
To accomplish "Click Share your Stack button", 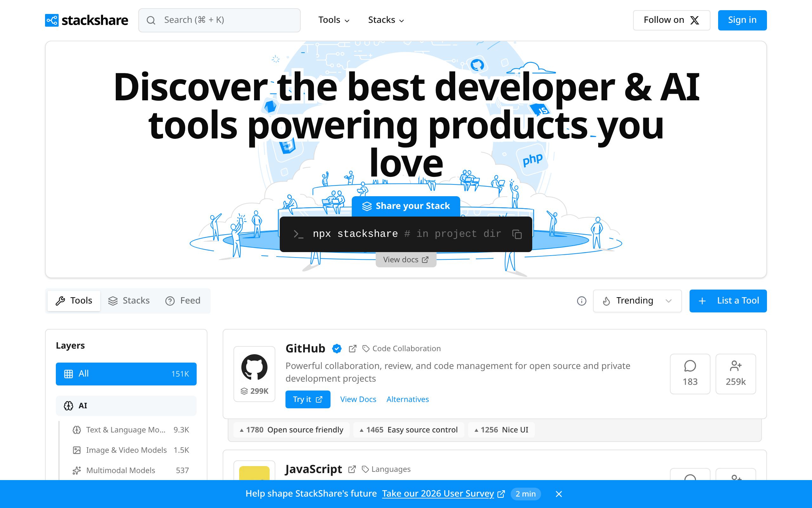I will (x=406, y=206).
